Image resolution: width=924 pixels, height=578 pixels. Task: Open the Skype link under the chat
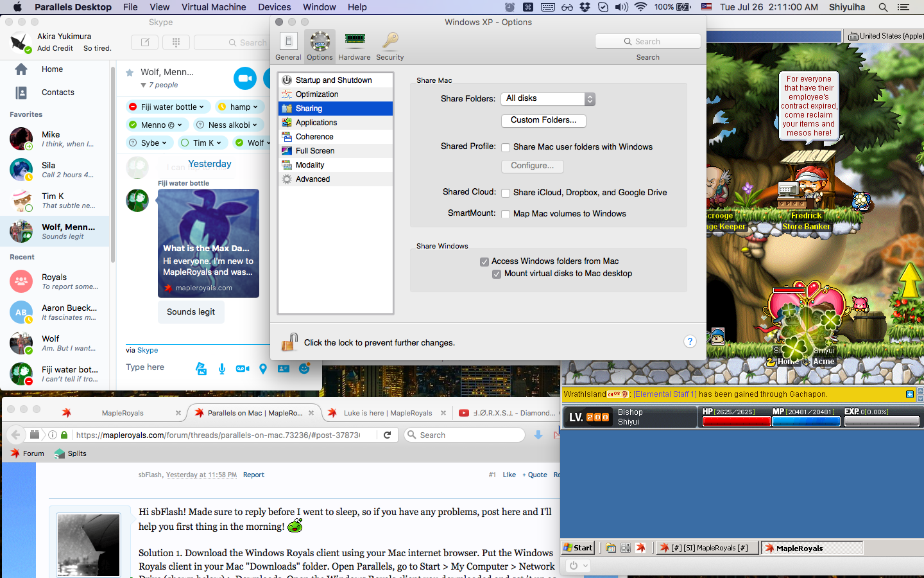tap(148, 350)
